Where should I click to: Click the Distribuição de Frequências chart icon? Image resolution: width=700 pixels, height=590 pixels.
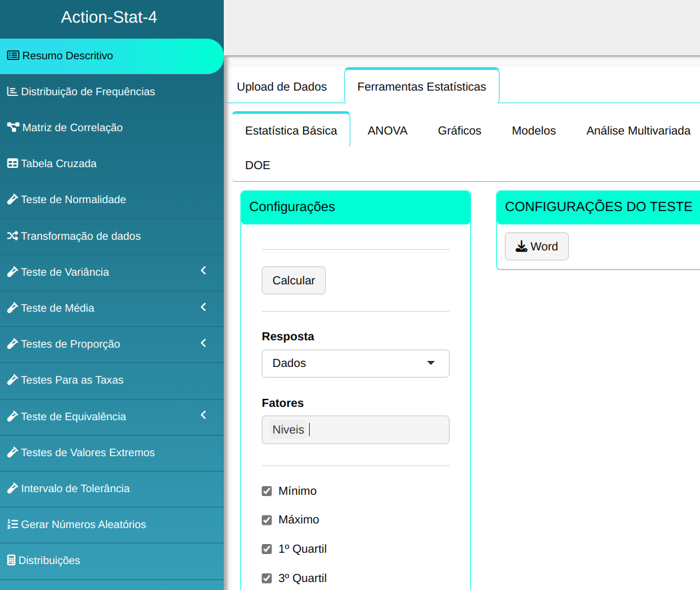(x=12, y=92)
